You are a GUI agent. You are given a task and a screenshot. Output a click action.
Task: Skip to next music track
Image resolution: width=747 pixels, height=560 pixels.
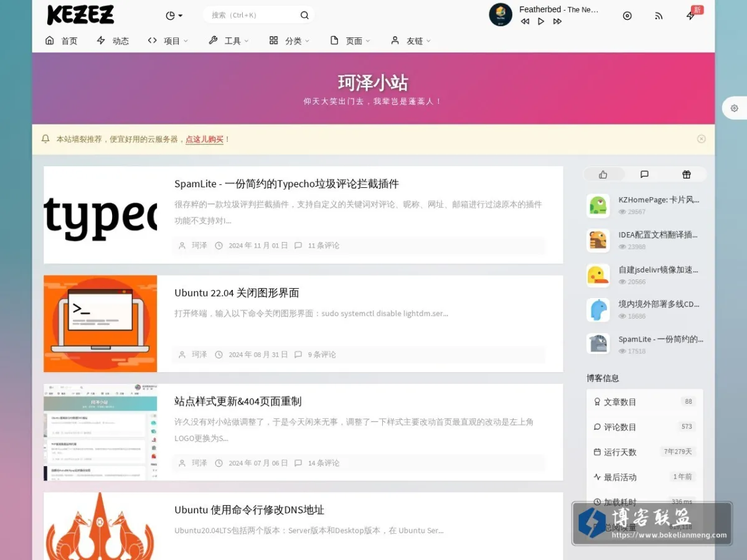pyautogui.click(x=557, y=21)
